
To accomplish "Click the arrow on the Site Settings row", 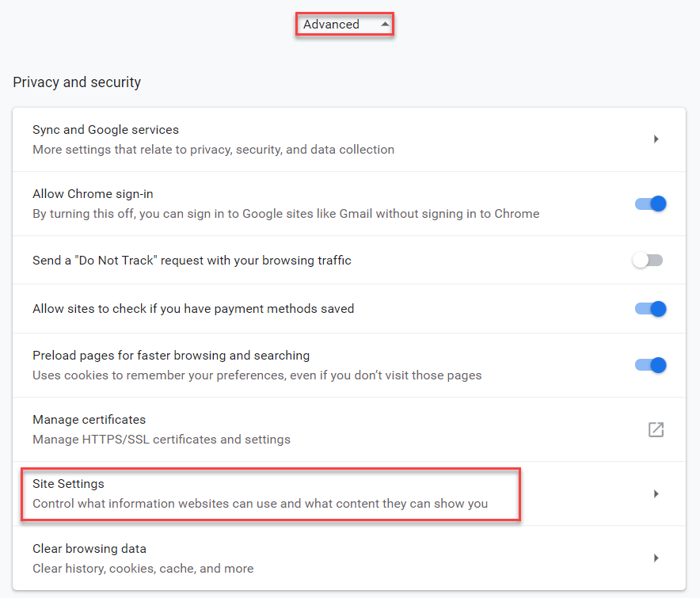I will (656, 494).
